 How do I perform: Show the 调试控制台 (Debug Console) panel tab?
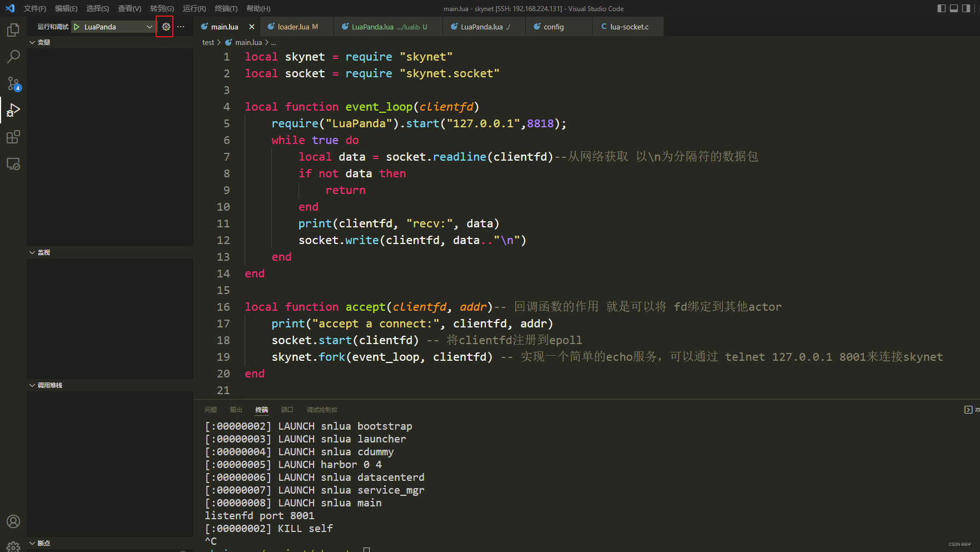click(x=322, y=410)
